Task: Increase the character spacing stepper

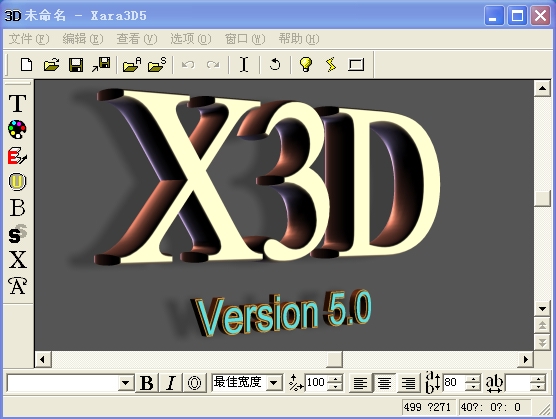Action: (x=538, y=379)
